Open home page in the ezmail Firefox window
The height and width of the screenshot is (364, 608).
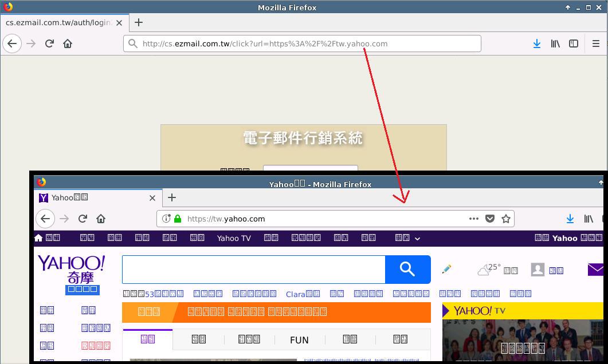tap(68, 43)
